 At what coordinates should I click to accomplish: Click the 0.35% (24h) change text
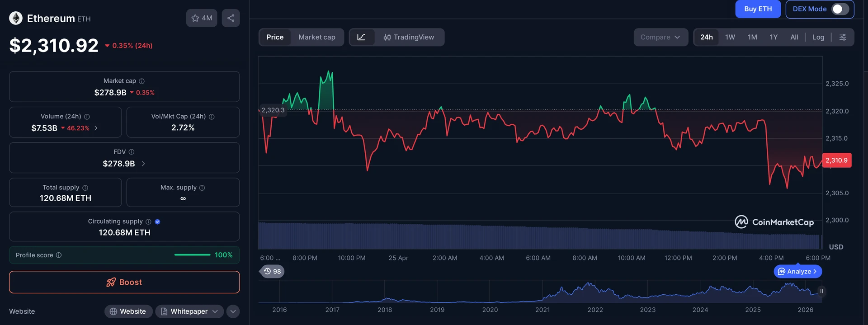click(x=132, y=46)
